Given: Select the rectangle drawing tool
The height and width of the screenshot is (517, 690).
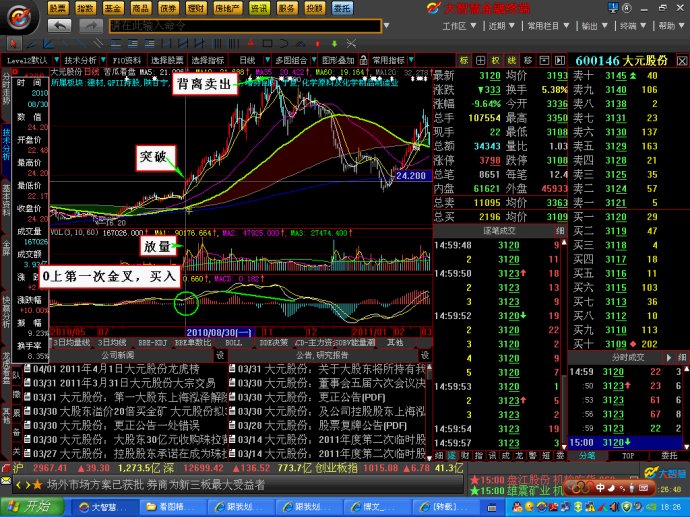Looking at the screenshot, I should [267, 44].
